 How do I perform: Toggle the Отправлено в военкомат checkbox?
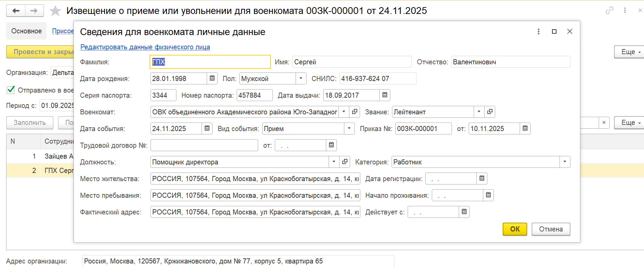[x=11, y=90]
